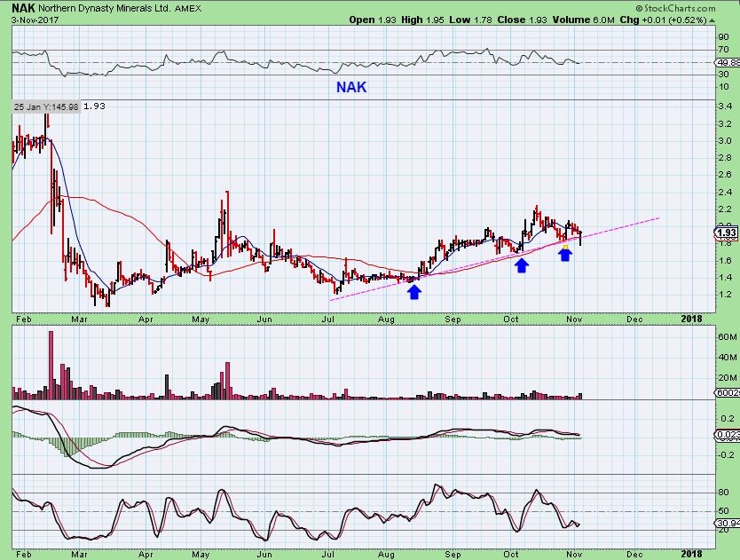740x560 pixels.
Task: Click the volume value tag on right axis
Action: click(725, 393)
